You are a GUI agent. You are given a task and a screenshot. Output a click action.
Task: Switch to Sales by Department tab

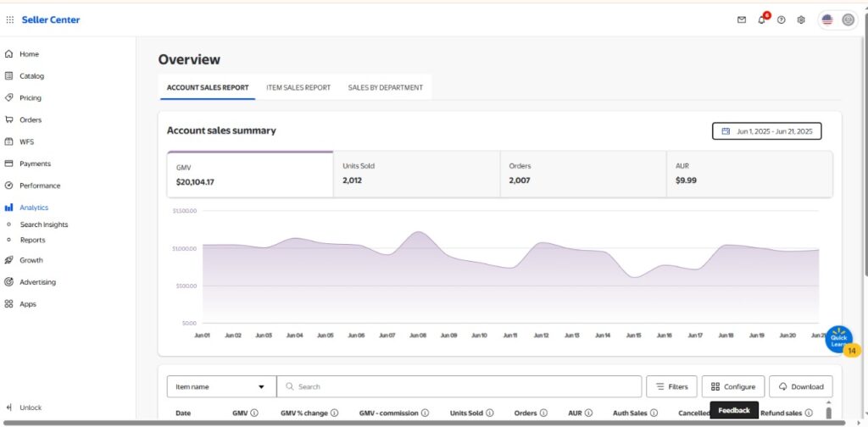click(x=385, y=87)
